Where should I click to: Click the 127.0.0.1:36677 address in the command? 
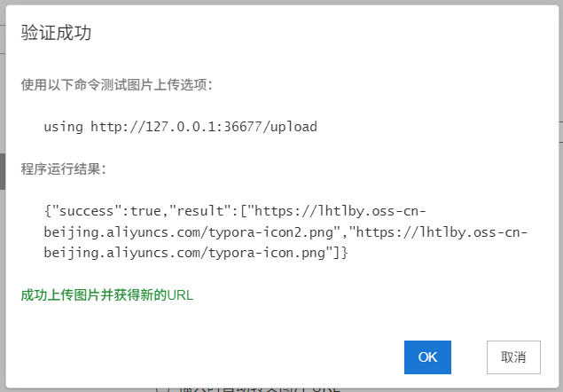pos(203,127)
